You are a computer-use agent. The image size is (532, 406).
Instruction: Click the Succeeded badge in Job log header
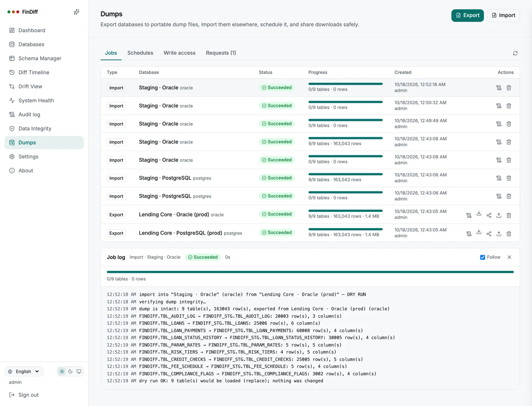click(203, 257)
